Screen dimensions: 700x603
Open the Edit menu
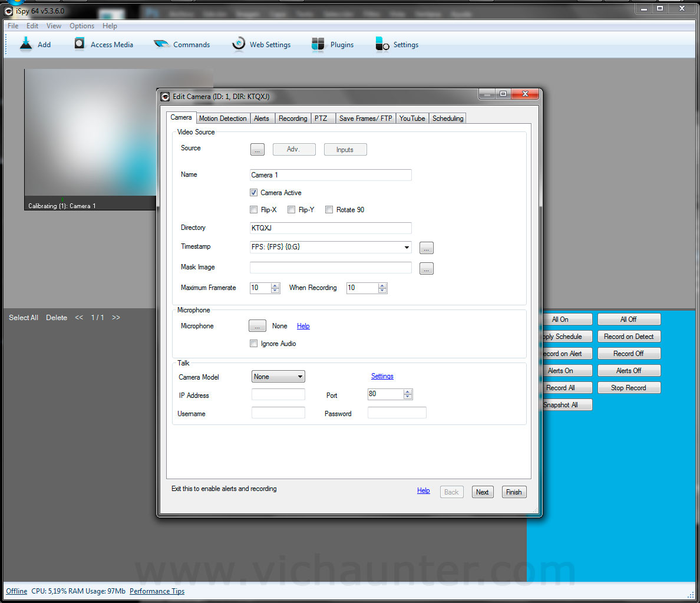click(x=32, y=26)
